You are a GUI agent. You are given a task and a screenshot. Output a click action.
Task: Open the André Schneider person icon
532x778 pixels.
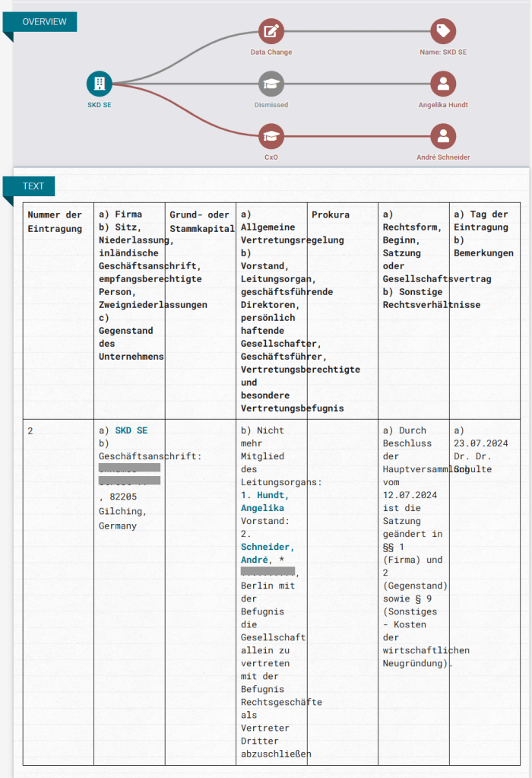tap(443, 136)
